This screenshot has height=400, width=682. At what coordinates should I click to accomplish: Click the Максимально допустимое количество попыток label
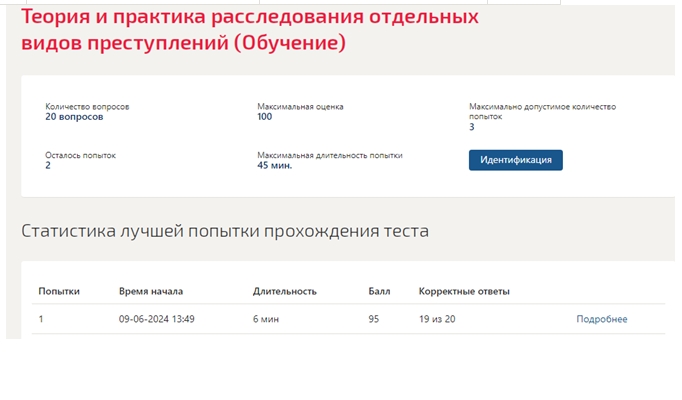point(542,111)
